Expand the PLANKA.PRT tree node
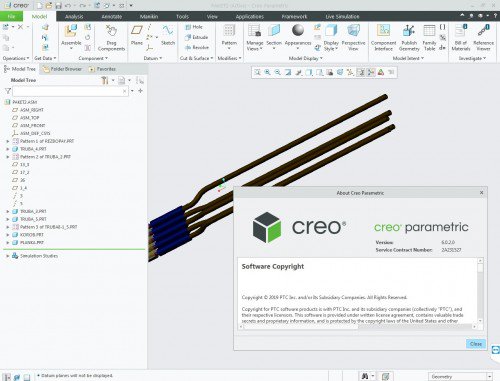This screenshot has height=381, width=500. coord(8,243)
